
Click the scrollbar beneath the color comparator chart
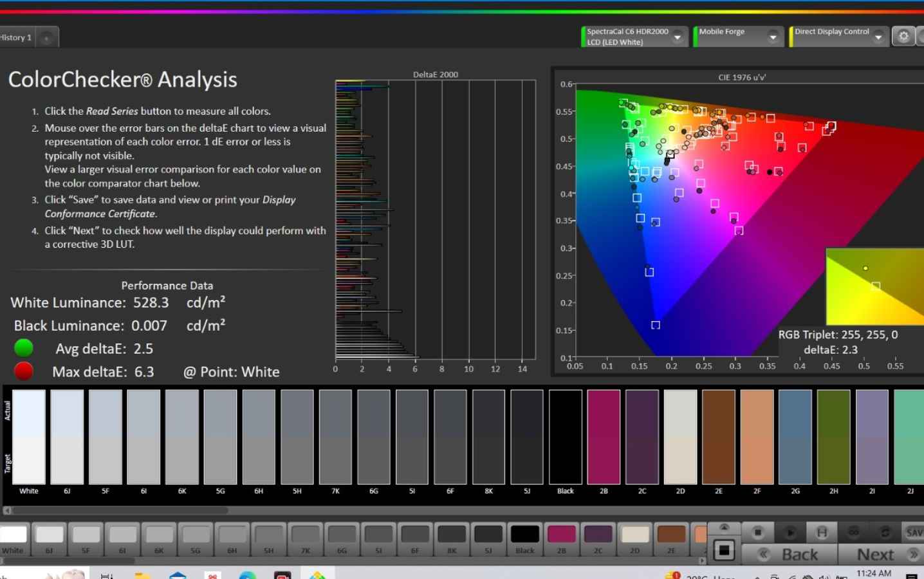(x=119, y=510)
